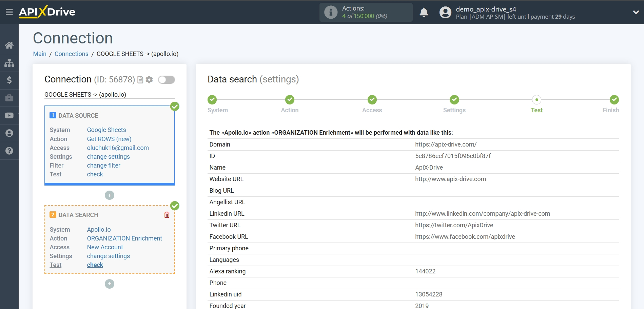The height and width of the screenshot is (309, 644).
Task: Open the Home icon in the sidebar
Action: (9, 44)
